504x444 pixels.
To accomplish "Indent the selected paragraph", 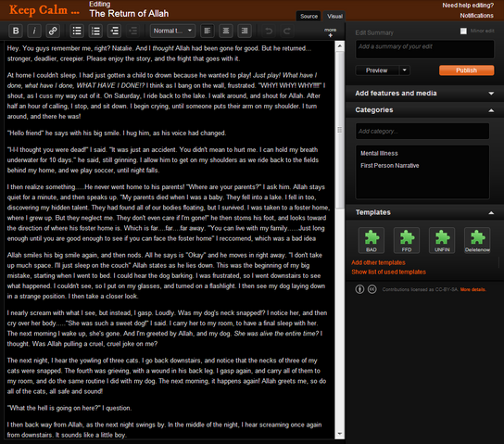I will [x=114, y=32].
